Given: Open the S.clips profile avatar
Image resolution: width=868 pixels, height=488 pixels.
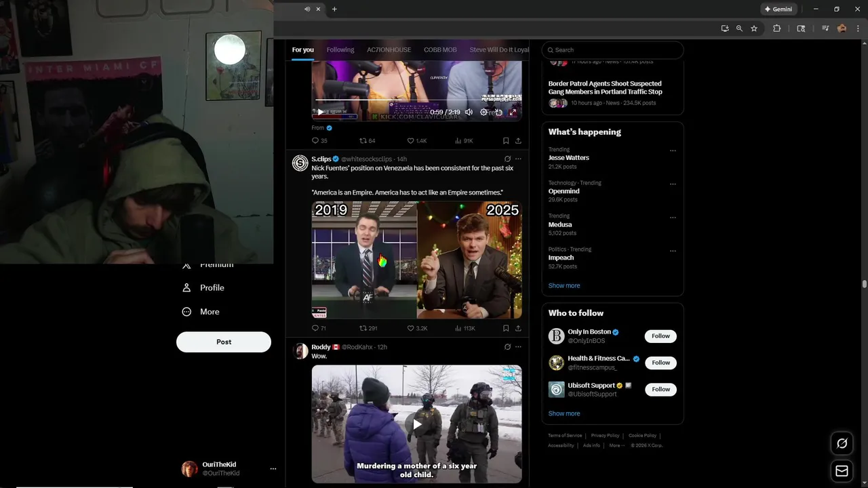Looking at the screenshot, I should point(300,163).
